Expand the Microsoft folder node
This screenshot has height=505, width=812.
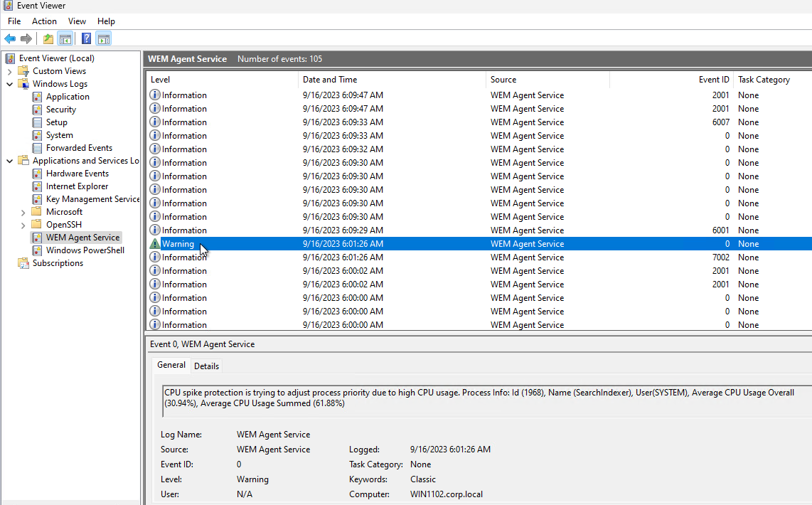[x=23, y=213]
